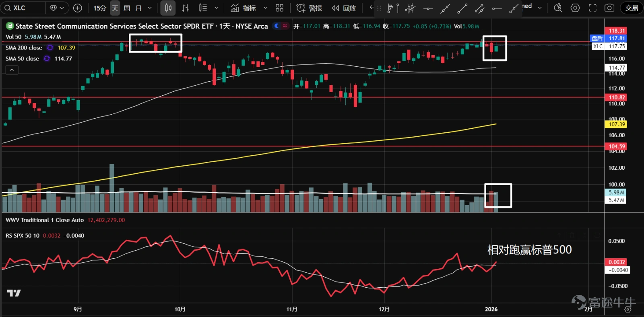The height and width of the screenshot is (317, 644).
Task: Create an alert with 警报 button
Action: coord(309,8)
